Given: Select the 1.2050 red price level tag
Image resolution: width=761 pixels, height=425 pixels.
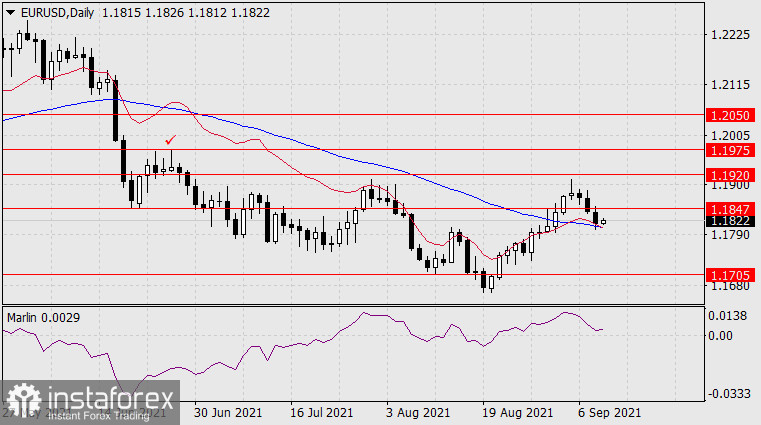Looking at the screenshot, I should click(729, 116).
